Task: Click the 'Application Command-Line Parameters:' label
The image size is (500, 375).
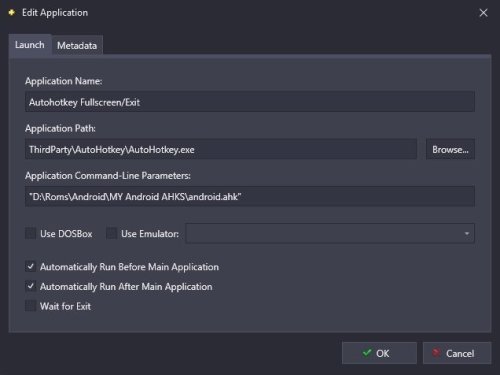Action: tap(108, 176)
